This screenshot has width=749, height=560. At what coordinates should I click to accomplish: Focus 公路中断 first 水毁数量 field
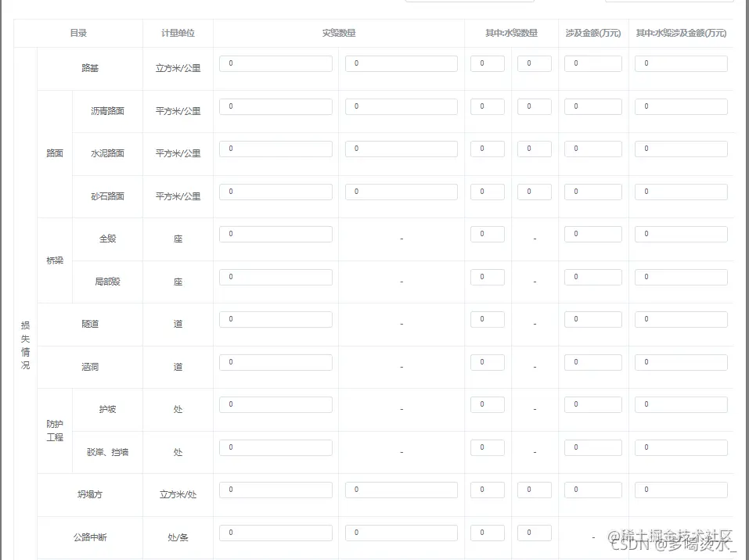click(488, 533)
